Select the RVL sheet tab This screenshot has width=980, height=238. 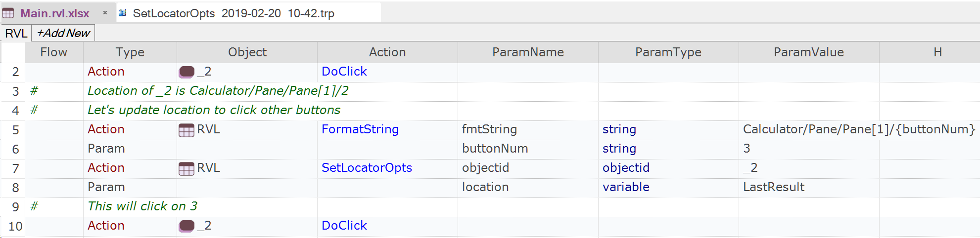pos(16,33)
